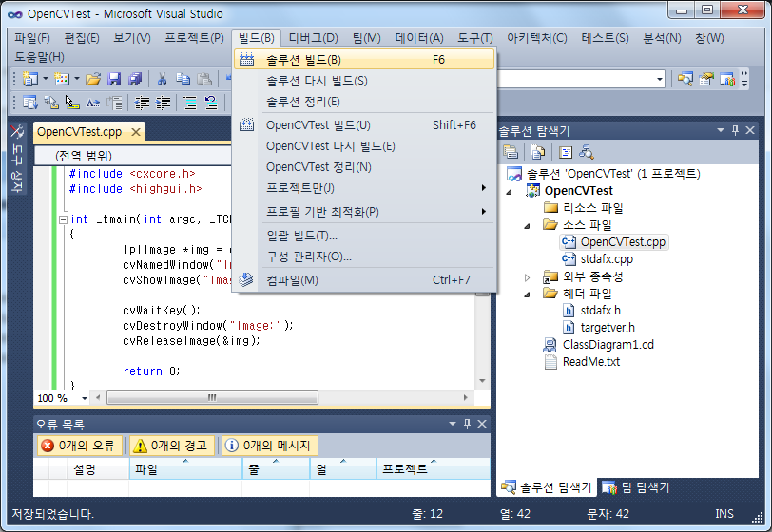Click the Save floppy disk icon
The height and width of the screenshot is (532, 772).
click(114, 79)
